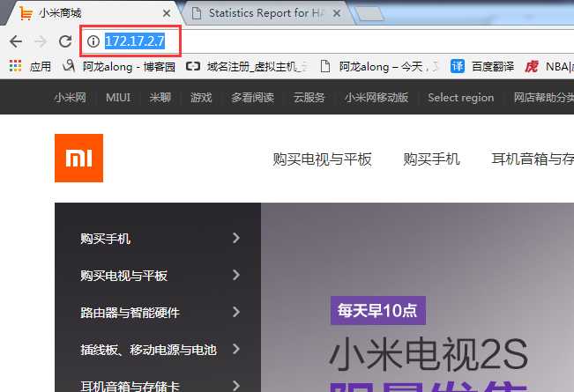Close the Statistics Report tab
This screenshot has height=392, width=574.
point(337,13)
